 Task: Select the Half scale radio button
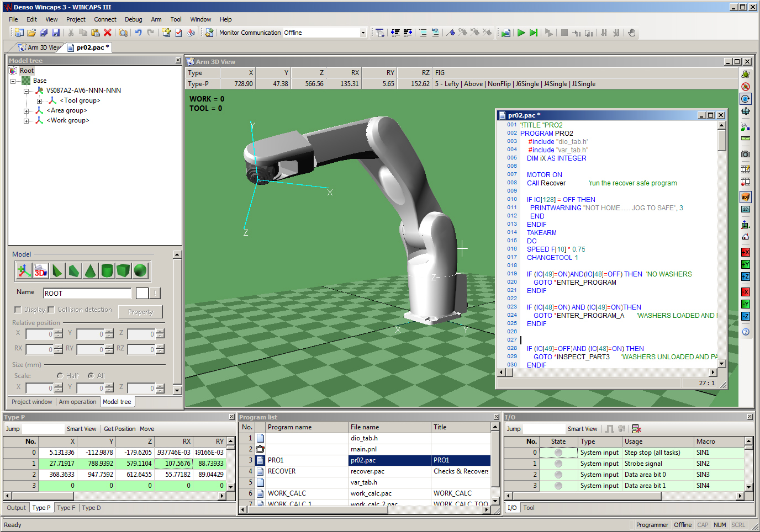(x=60, y=376)
